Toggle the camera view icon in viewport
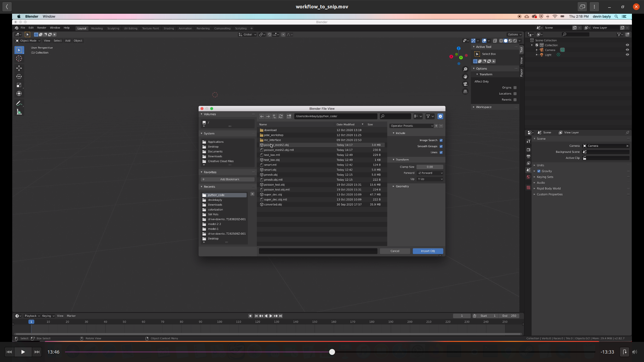This screenshot has width=644, height=362. [465, 84]
